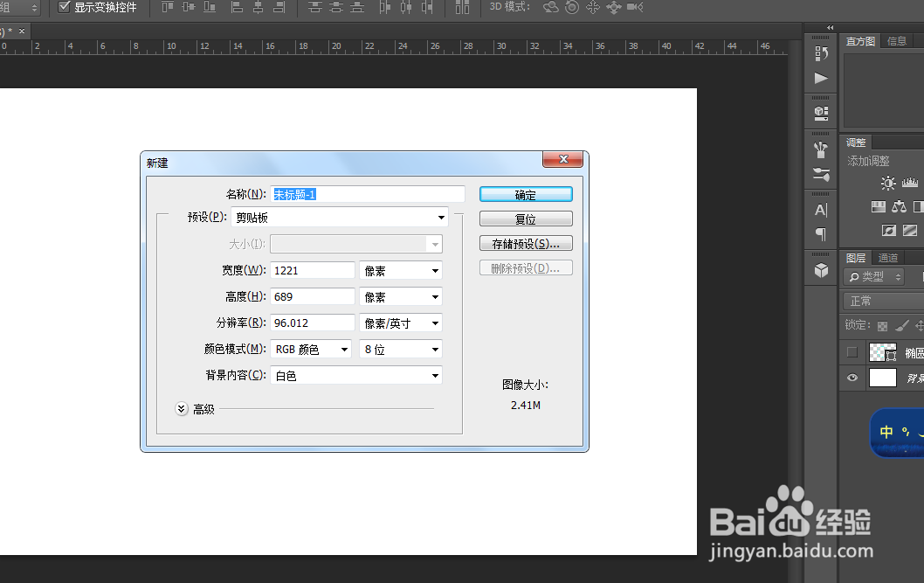Viewport: 924px width, 583px height.
Task: Click align horizontal centers icon
Action: 259,7
